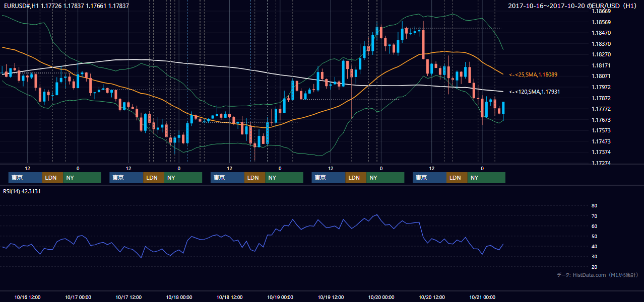Image resolution: width=644 pixels, height=302 pixels.
Task: Click price axis value 1.18270
Action: (601, 54)
